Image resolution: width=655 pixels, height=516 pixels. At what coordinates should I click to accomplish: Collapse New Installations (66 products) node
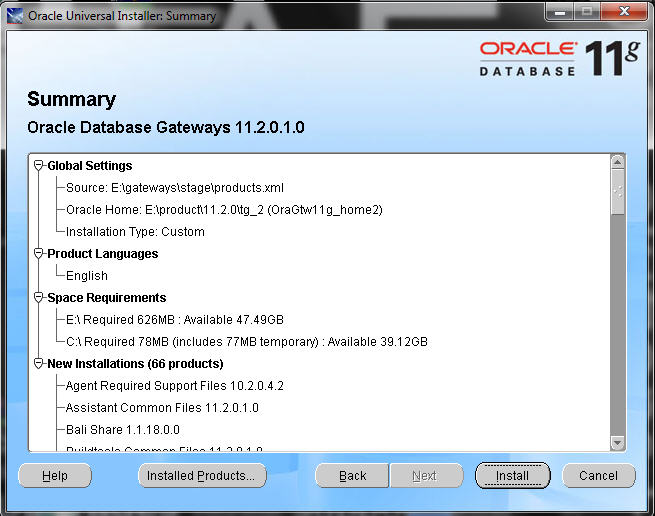pos(38,363)
